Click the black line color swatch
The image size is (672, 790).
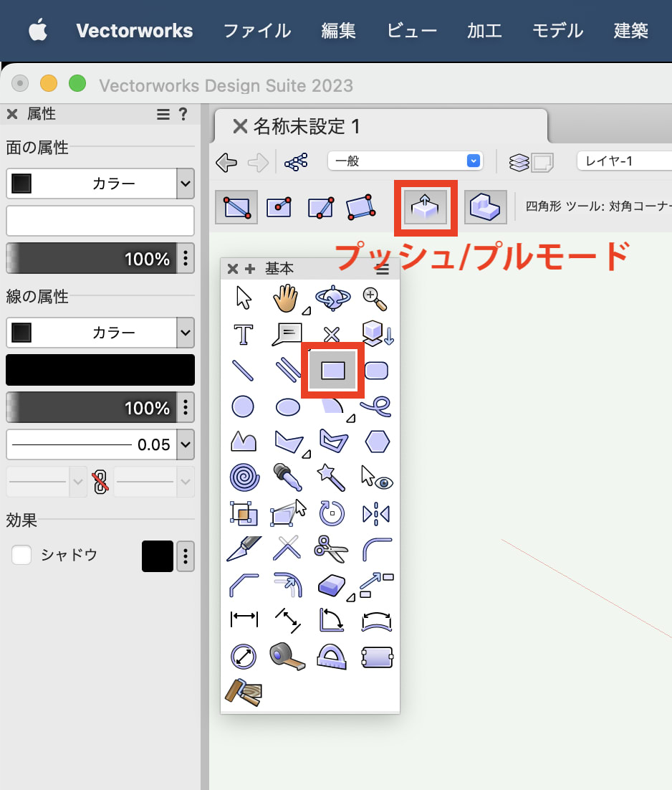(x=100, y=370)
